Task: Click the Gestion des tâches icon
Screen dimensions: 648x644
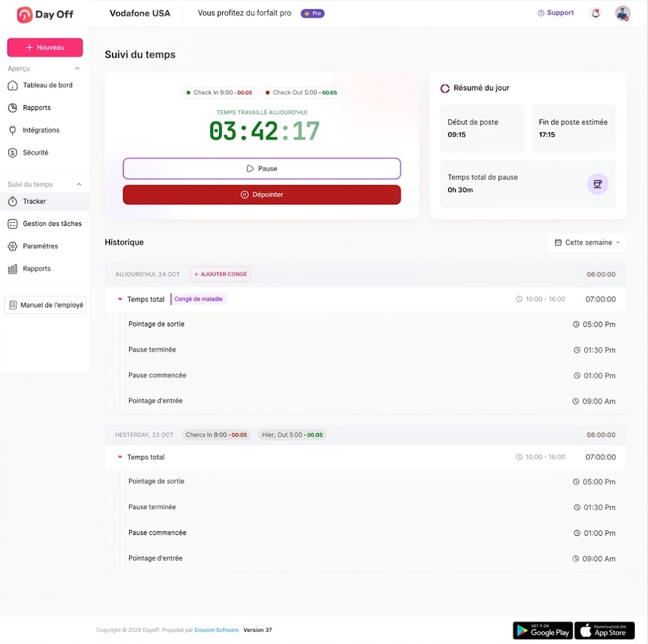Action: click(x=13, y=224)
